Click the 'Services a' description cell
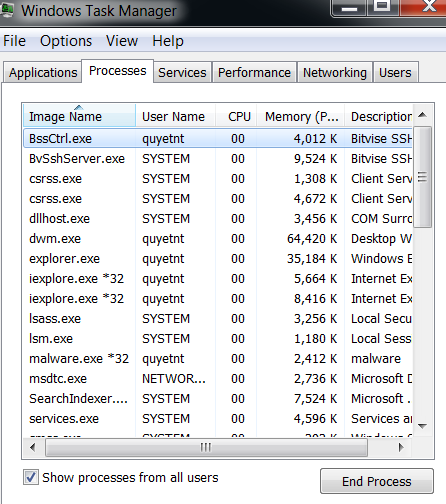 [381, 419]
